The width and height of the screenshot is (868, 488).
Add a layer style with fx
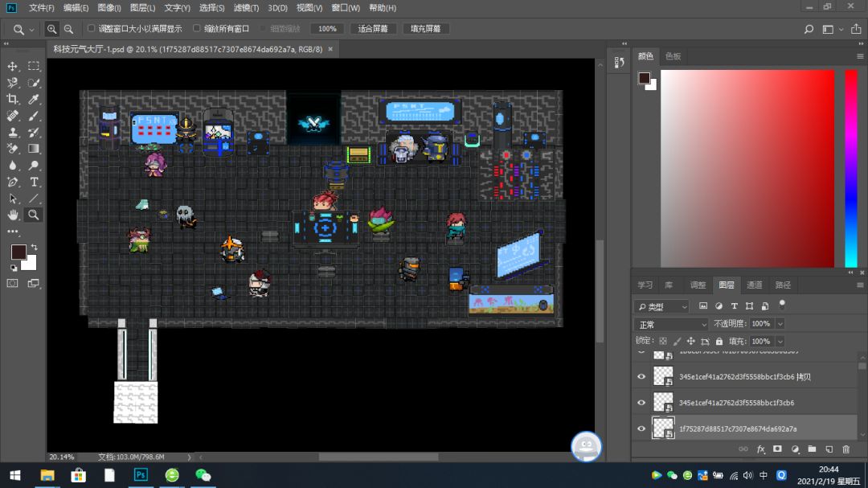point(760,449)
